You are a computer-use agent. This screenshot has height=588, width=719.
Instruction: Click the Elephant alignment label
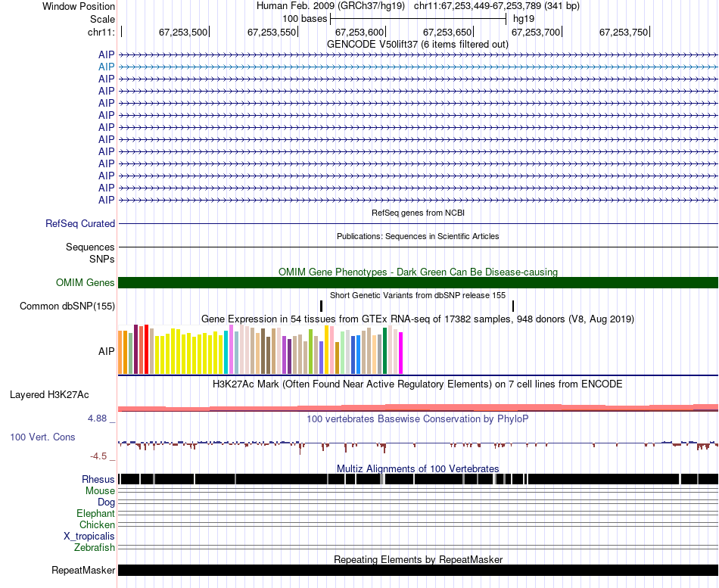(x=95, y=514)
